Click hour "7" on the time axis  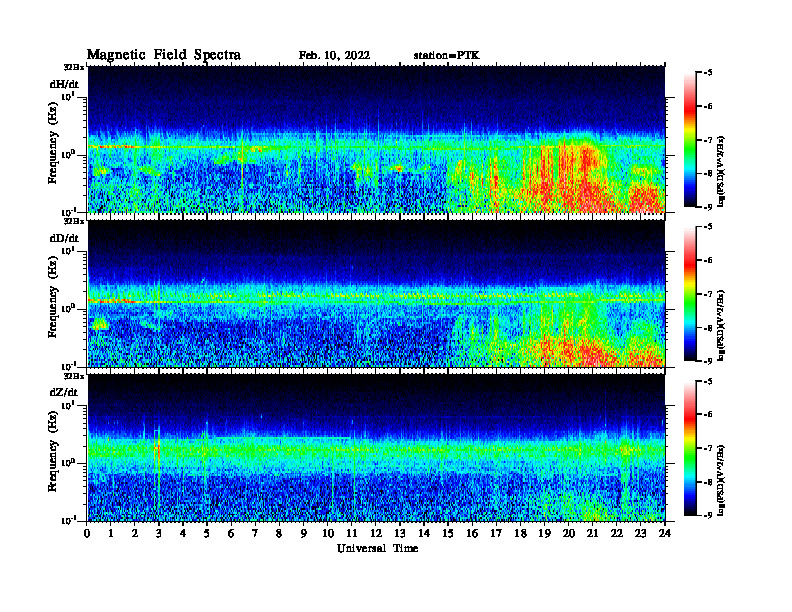255,534
